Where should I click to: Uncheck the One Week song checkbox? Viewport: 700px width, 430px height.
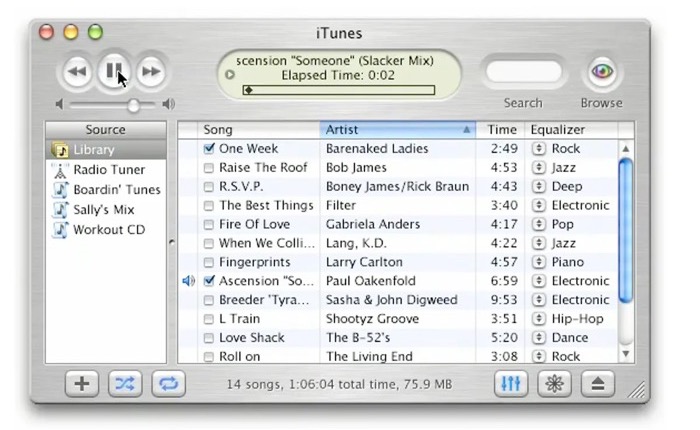[209, 148]
